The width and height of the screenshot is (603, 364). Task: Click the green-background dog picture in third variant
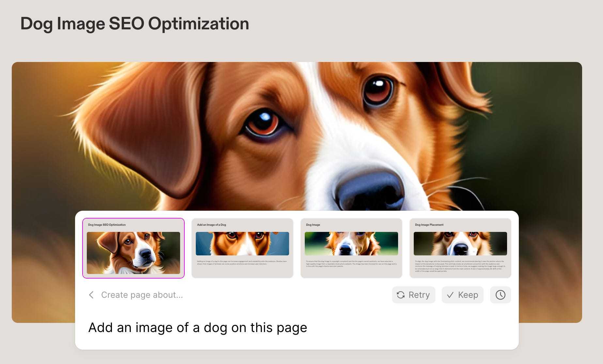click(x=351, y=244)
